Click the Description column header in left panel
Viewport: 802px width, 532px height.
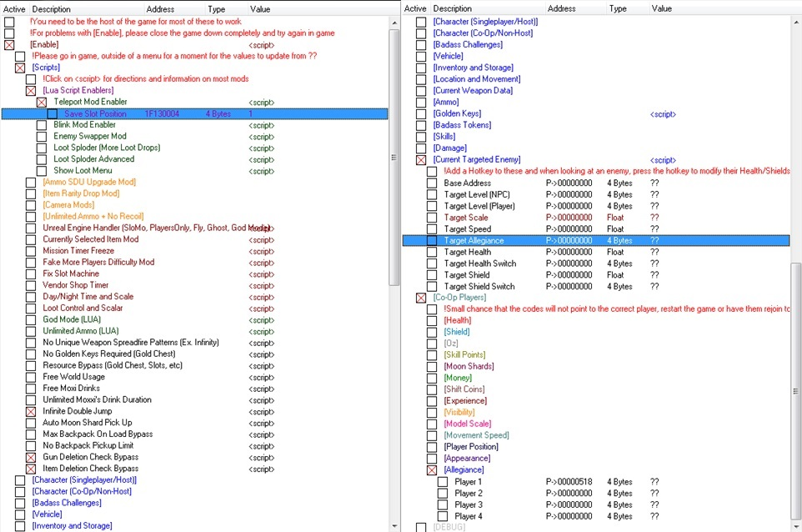52,8
